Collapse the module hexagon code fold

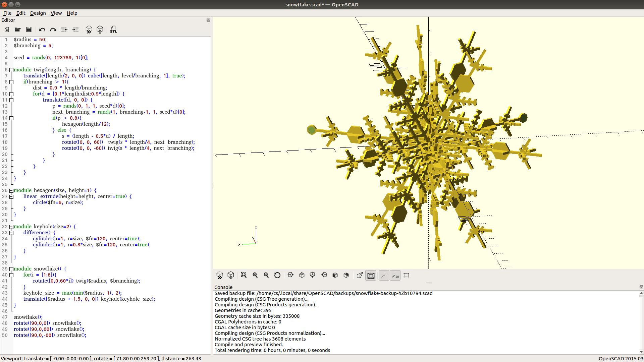click(x=11, y=190)
